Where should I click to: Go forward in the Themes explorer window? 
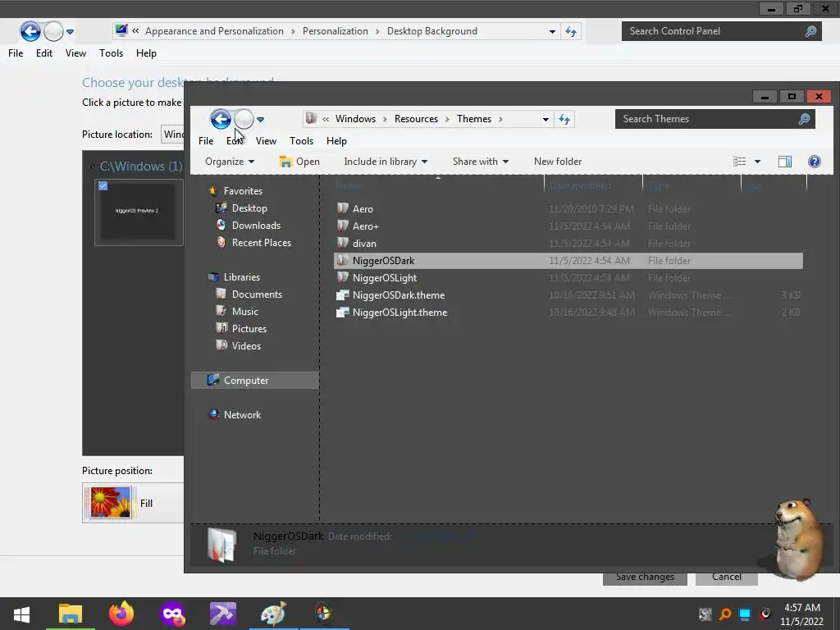[x=244, y=119]
